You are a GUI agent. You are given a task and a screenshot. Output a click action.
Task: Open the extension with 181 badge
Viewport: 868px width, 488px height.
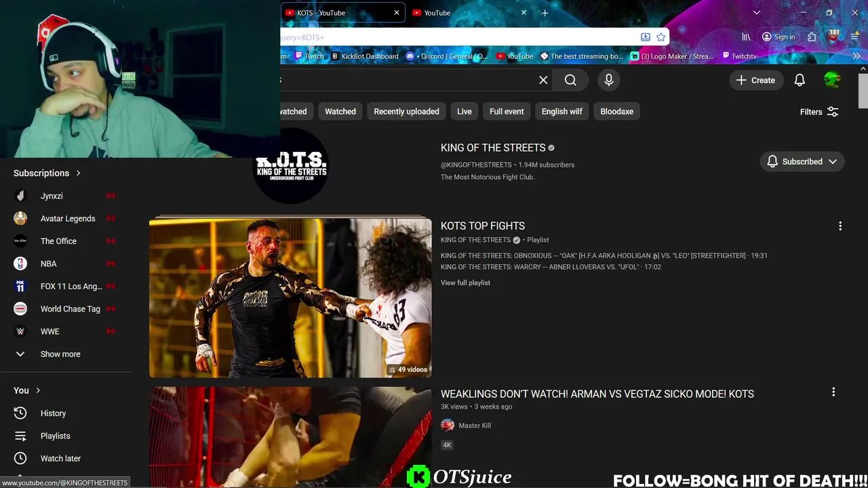[x=833, y=36]
